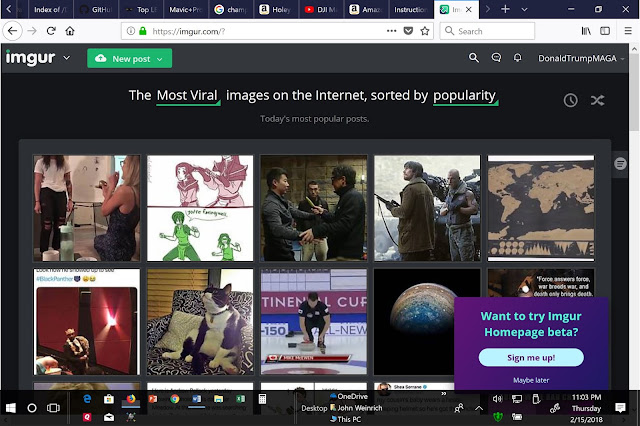Click the Firefox Search box
The width and height of the screenshot is (640, 426).
[487, 31]
